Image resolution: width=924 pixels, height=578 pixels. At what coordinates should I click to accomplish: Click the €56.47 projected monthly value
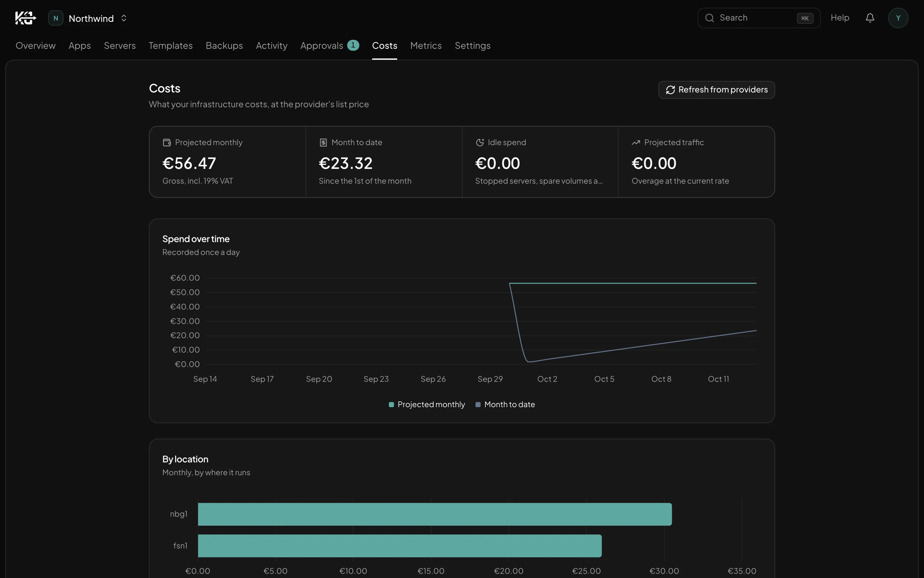point(189,164)
